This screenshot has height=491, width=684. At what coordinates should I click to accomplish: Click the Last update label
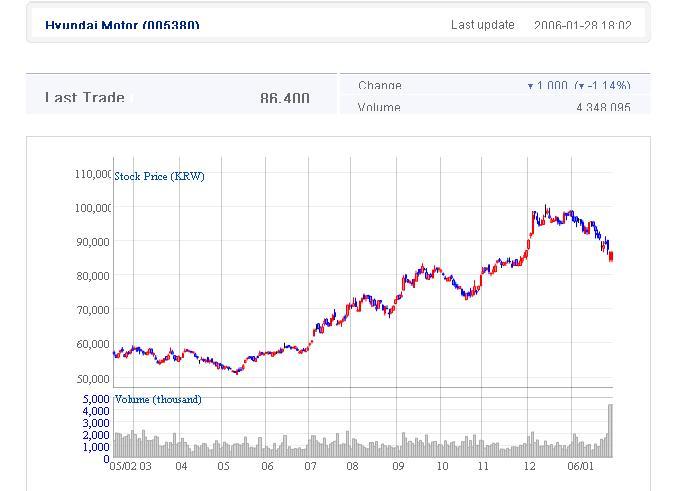point(482,25)
